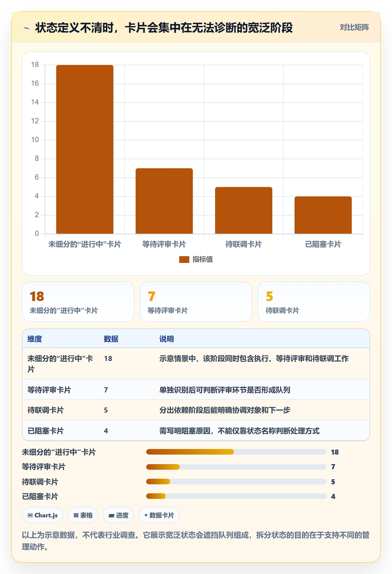Image resolution: width=392 pixels, height=574 pixels.
Task: Select the stat card showing 7
Action: coord(196,302)
